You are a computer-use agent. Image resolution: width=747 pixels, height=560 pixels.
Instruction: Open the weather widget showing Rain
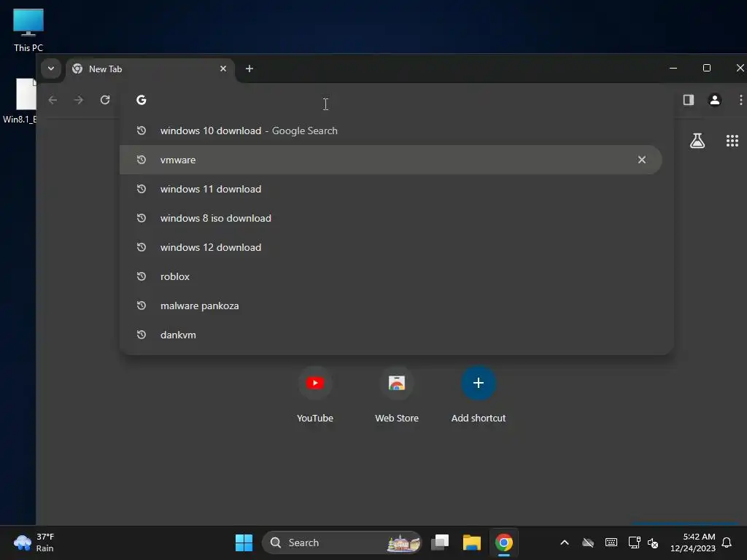[34, 542]
